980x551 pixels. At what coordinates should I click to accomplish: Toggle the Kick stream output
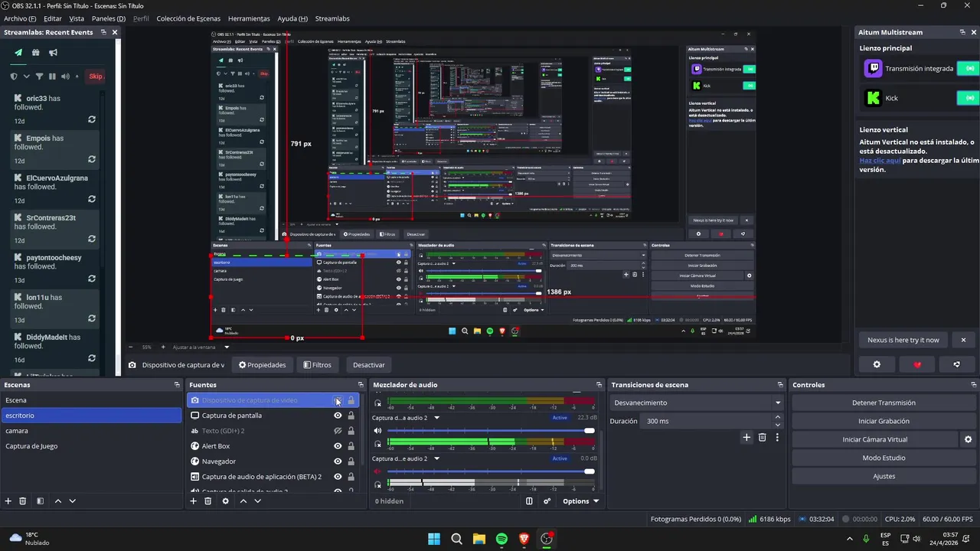[970, 98]
